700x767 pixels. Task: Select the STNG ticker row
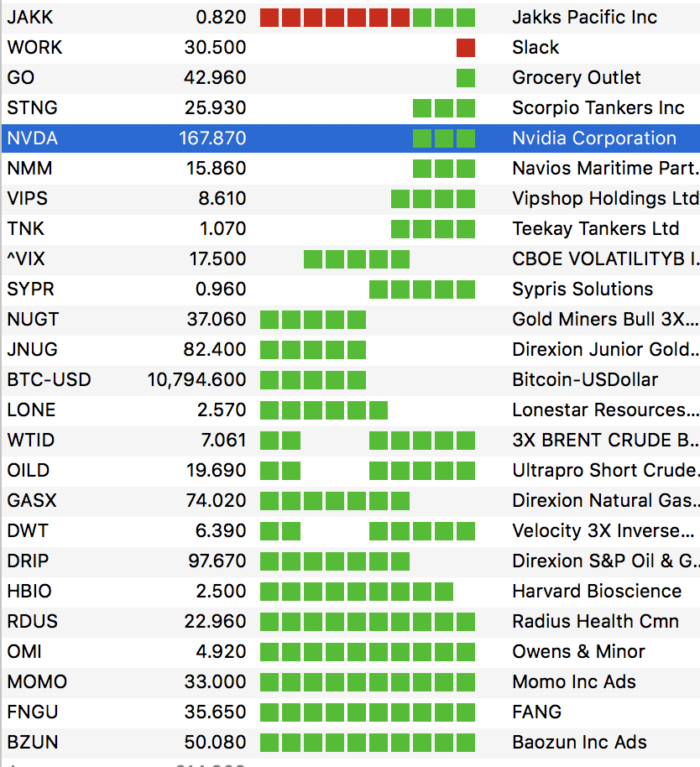31,108
